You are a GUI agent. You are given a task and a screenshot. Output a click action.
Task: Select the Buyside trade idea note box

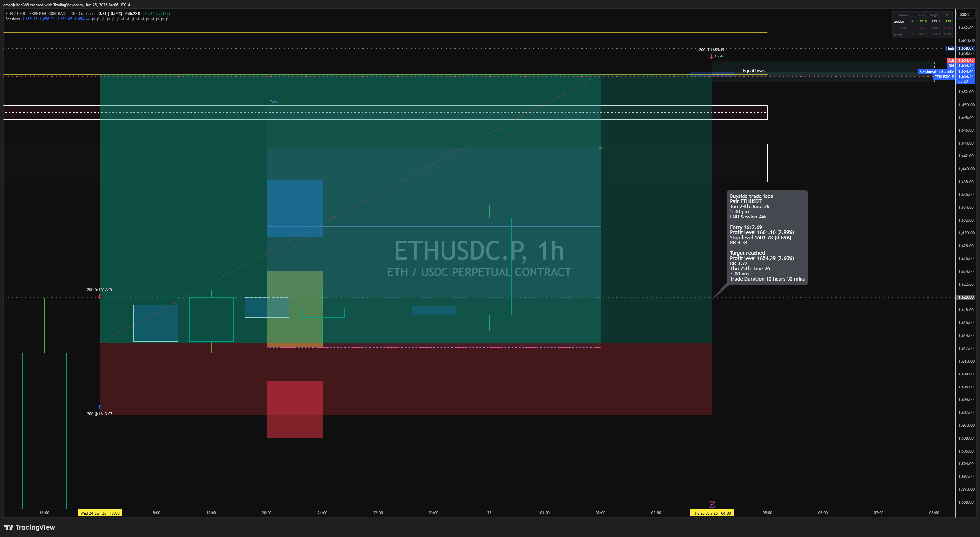click(x=767, y=238)
